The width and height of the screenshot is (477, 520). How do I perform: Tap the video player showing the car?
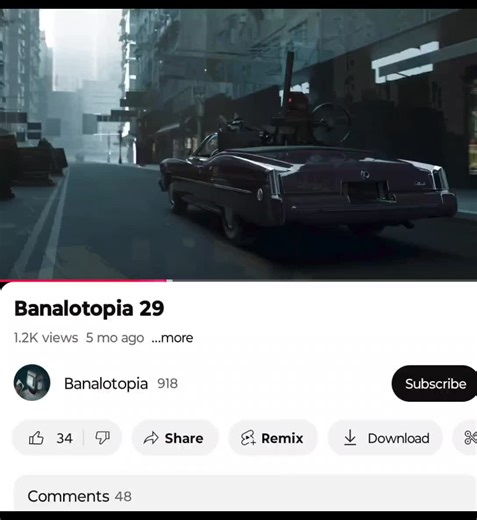(238, 144)
